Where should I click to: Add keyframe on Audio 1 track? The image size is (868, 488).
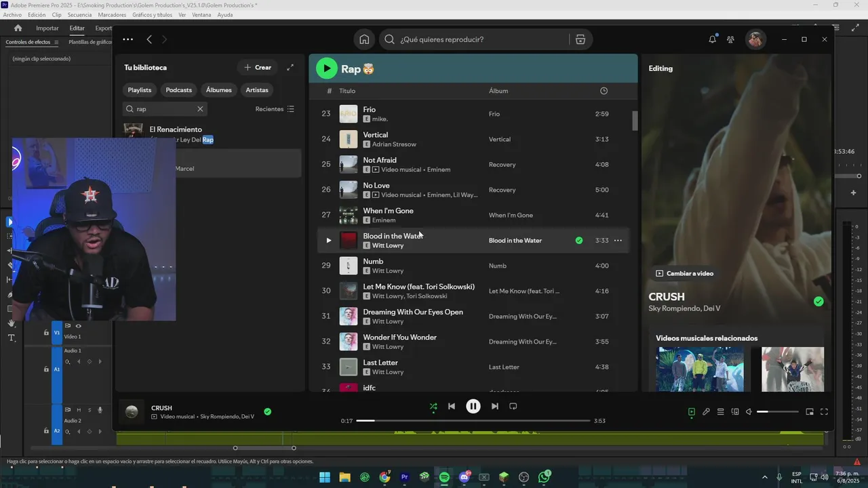pyautogui.click(x=89, y=361)
